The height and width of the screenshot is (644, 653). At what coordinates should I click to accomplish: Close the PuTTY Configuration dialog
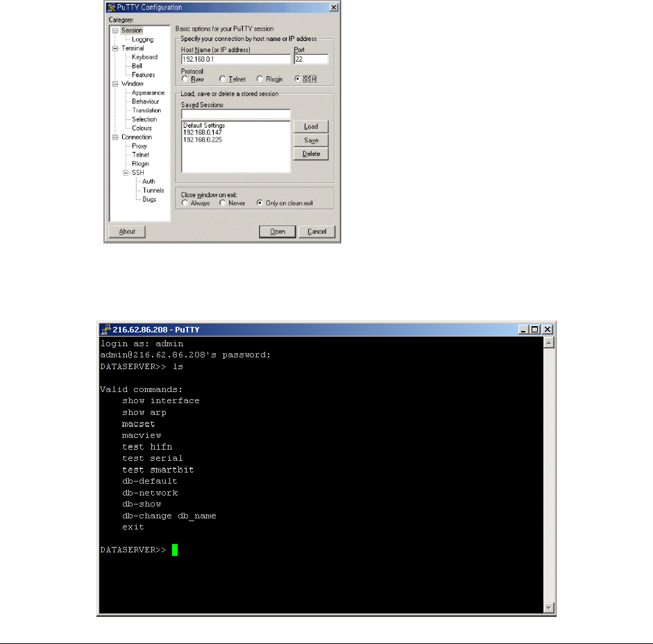coord(334,8)
